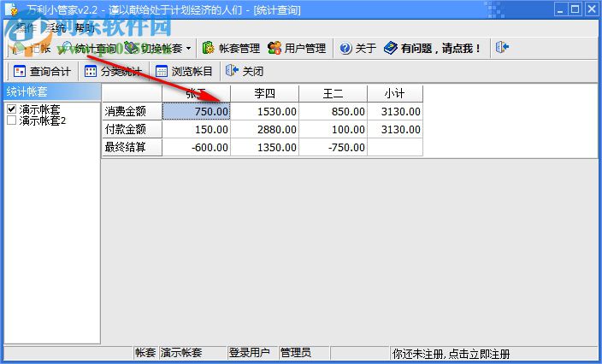
Task: Click the 小计 column header
Action: pyautogui.click(x=395, y=94)
